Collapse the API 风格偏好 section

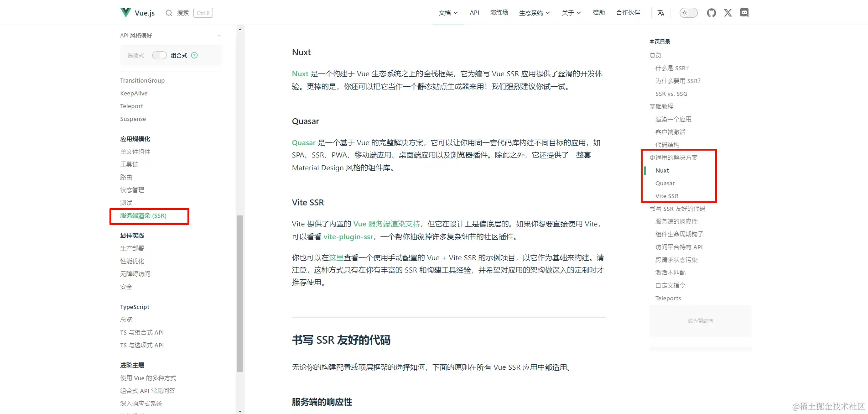tap(219, 35)
